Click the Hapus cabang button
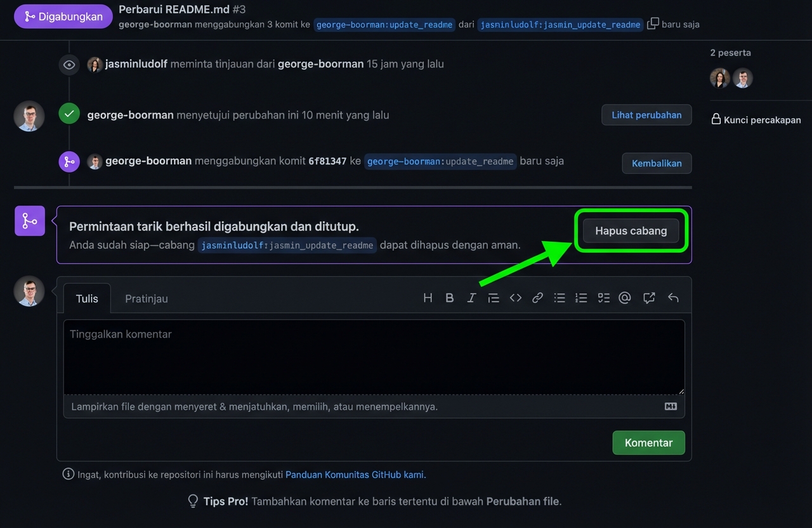 [x=631, y=231]
